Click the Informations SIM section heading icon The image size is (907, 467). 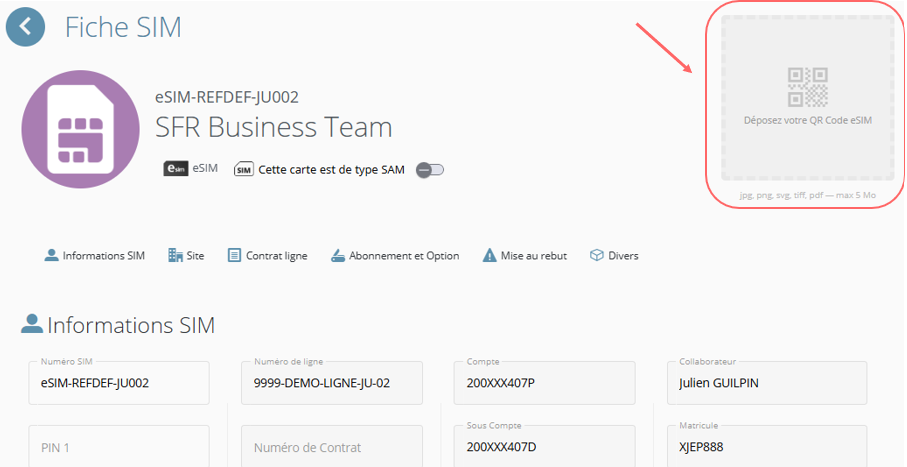click(32, 324)
